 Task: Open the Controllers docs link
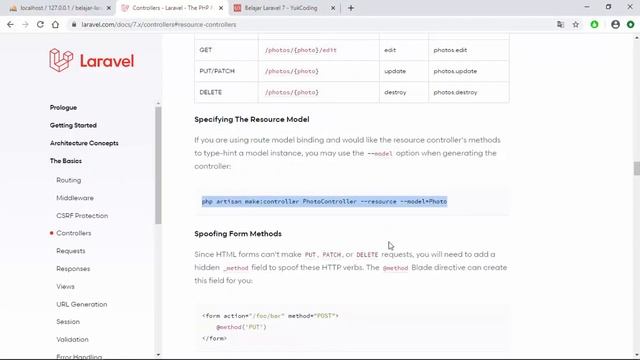(x=73, y=233)
